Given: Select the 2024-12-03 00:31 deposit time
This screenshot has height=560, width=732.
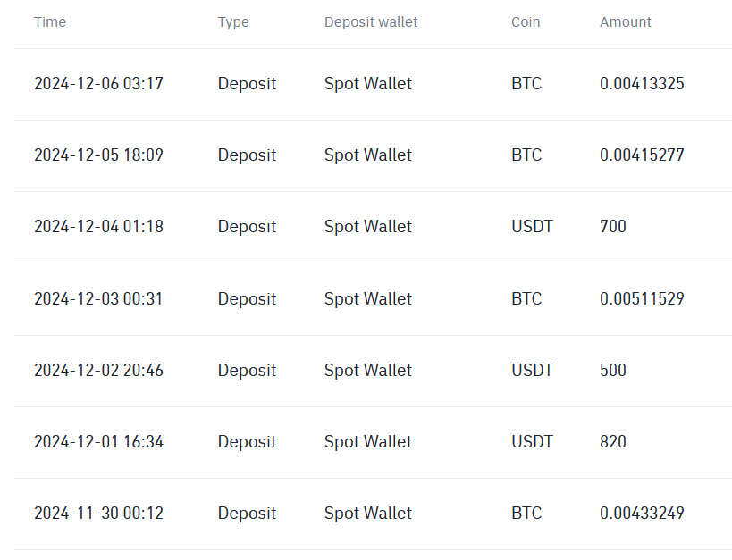Looking at the screenshot, I should coord(98,298).
